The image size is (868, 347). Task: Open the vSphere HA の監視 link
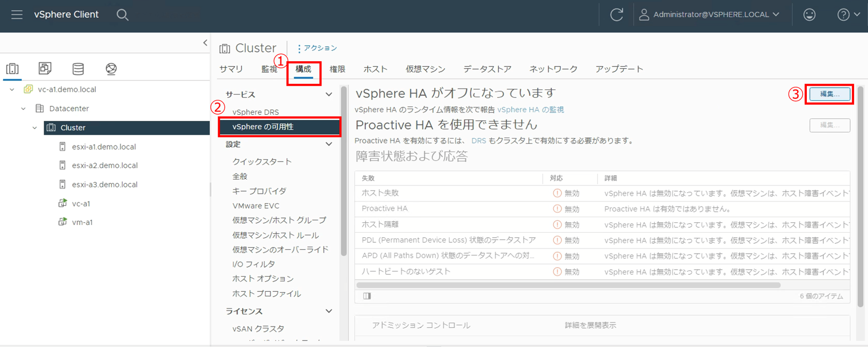[531, 110]
